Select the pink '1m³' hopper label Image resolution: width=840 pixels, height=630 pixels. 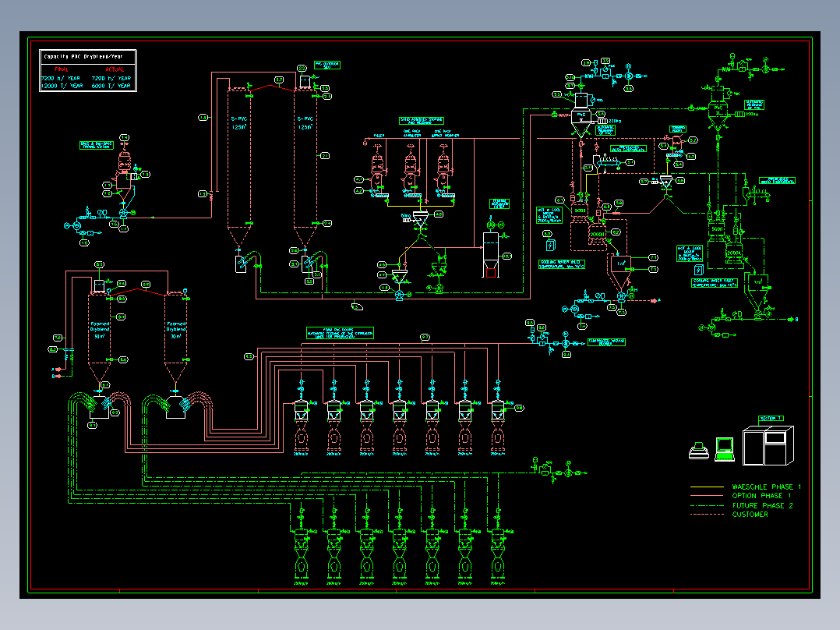pyautogui.click(x=622, y=264)
